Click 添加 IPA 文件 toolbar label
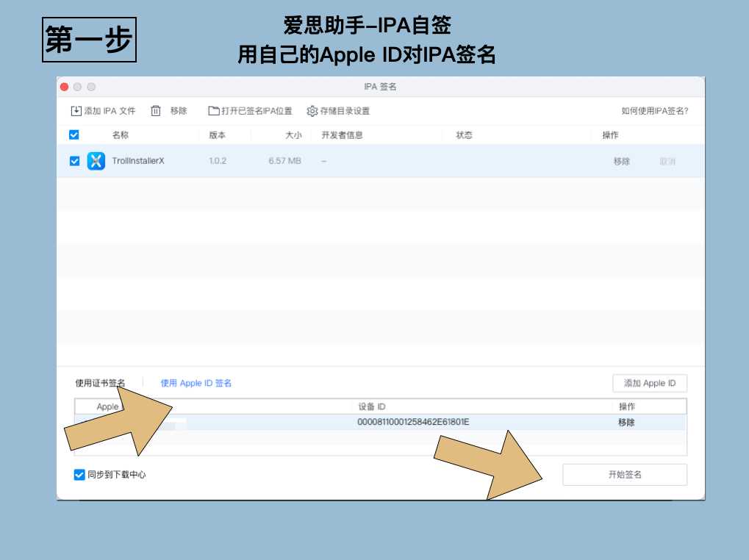This screenshot has width=749, height=560. (x=110, y=111)
